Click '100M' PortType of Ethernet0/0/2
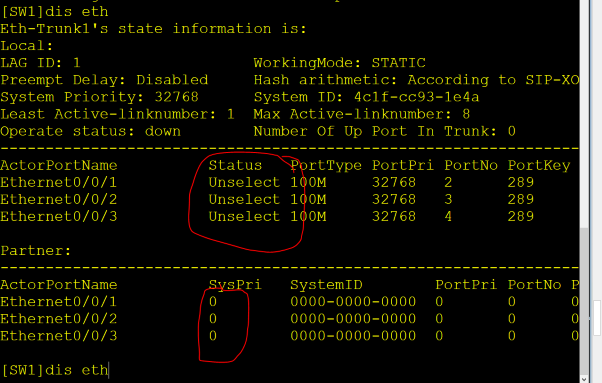 click(x=308, y=200)
